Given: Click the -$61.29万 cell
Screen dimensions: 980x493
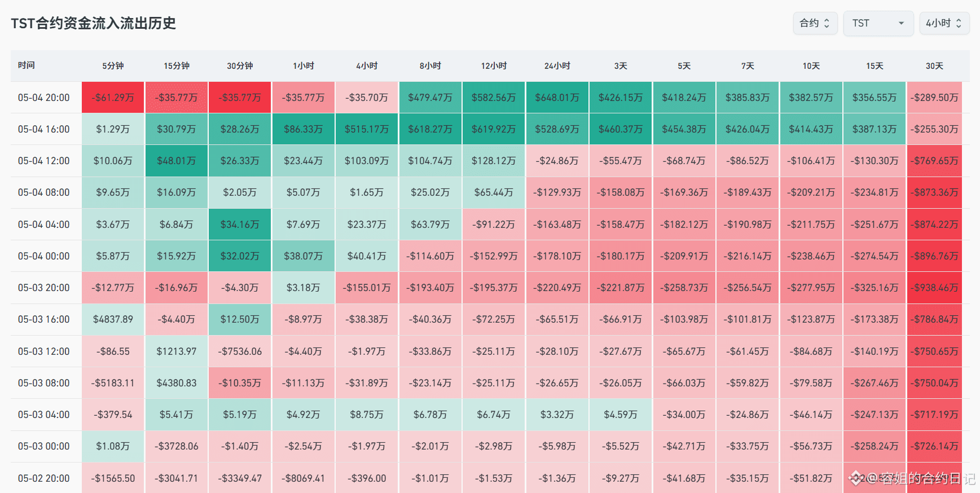Looking at the screenshot, I should 113,98.
